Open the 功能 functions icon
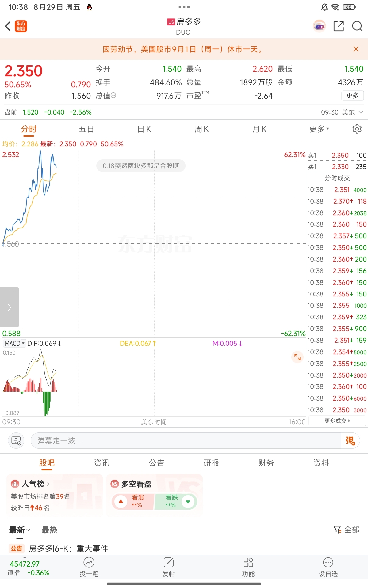The width and height of the screenshot is (368, 588). (248, 567)
